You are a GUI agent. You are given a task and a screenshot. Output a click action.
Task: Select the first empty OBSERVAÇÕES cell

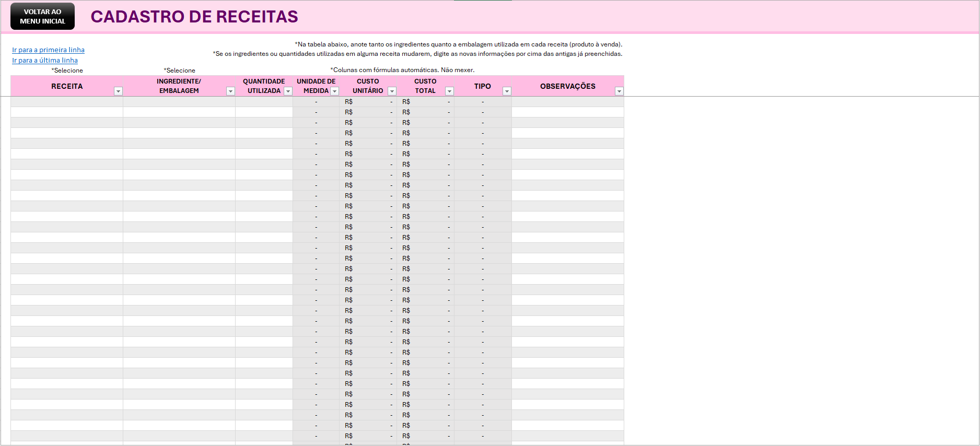pos(568,102)
